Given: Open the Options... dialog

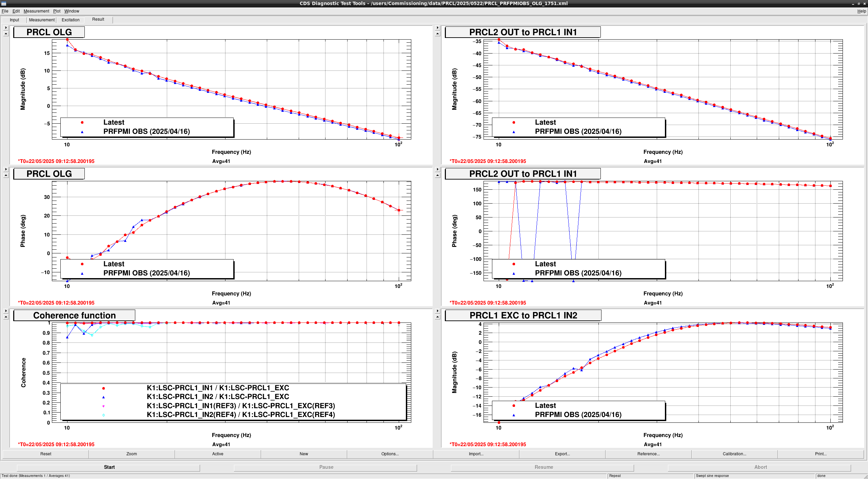Looking at the screenshot, I should (x=390, y=454).
